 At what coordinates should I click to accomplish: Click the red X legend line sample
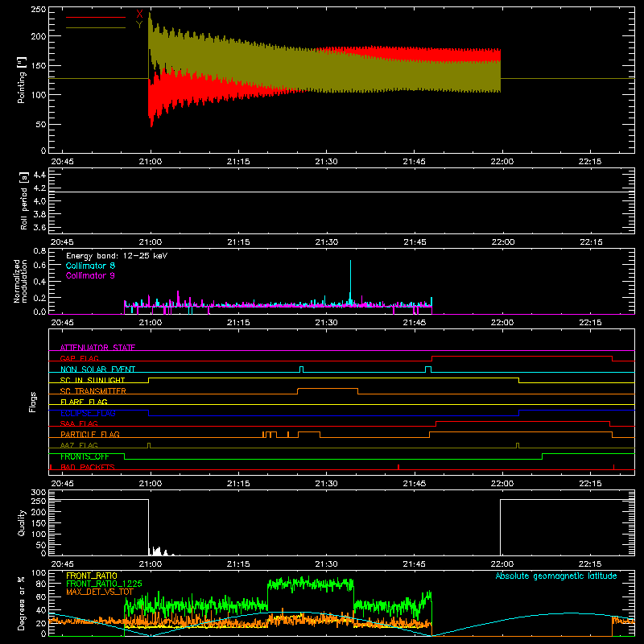point(96,17)
